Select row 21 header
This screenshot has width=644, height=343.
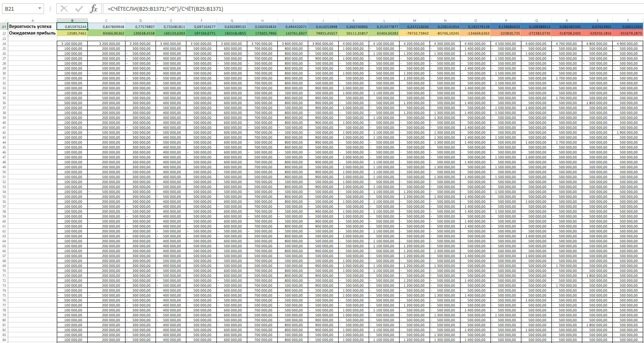coord(4,26)
